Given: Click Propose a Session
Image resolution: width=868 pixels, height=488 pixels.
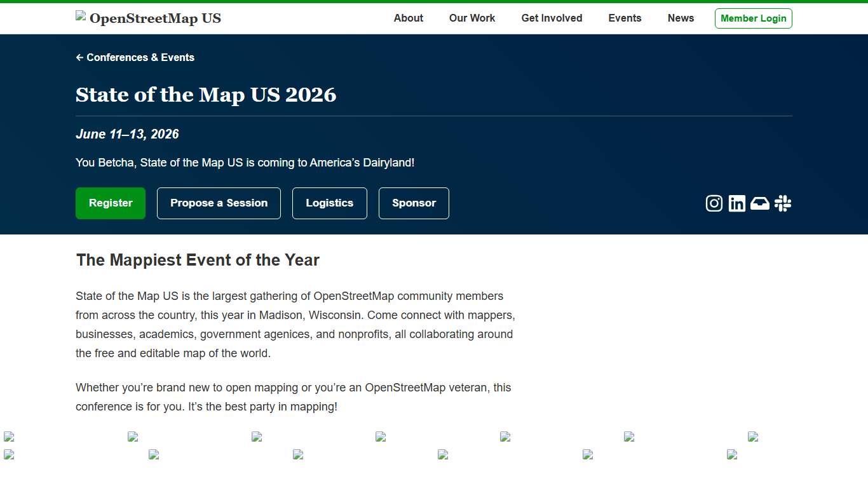Looking at the screenshot, I should click(219, 203).
